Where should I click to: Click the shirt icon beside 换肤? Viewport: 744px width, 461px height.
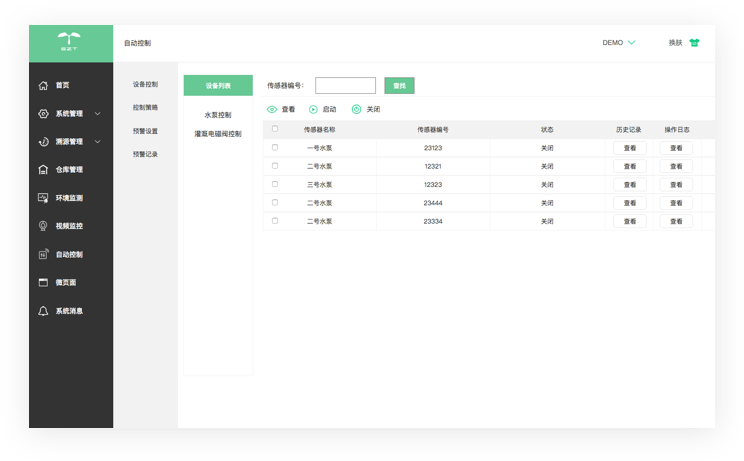(695, 43)
